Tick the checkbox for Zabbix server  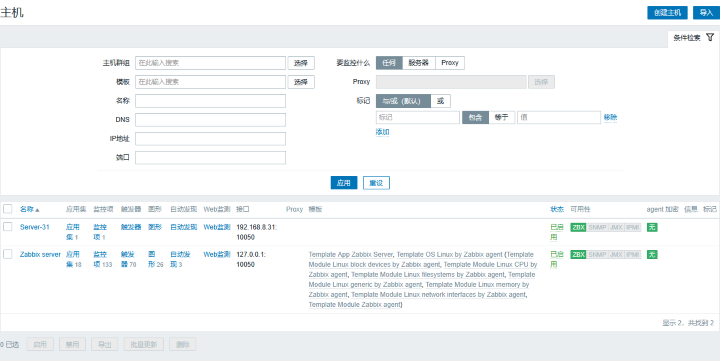click(x=8, y=254)
